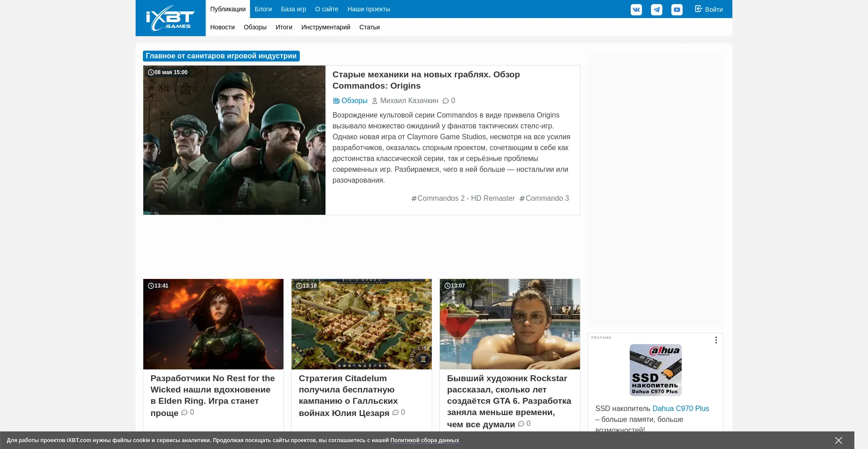868x449 pixels.
Task: Open the Блоги tab
Action: pos(263,9)
